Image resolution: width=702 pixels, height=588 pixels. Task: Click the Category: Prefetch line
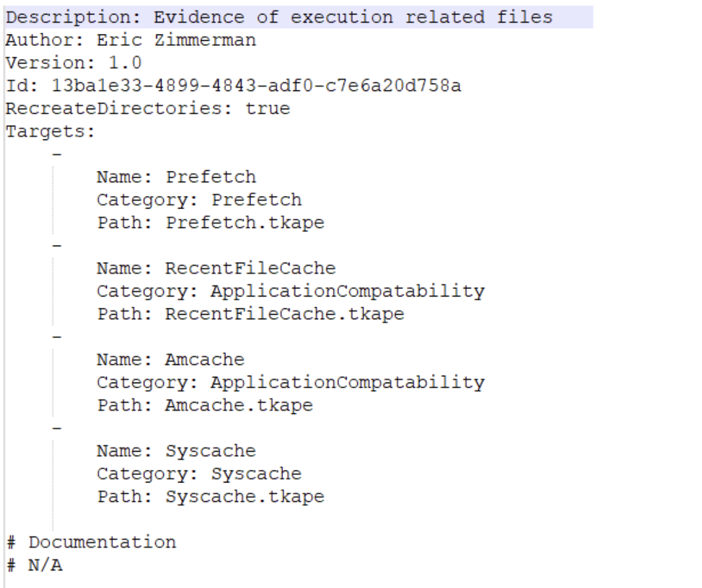click(x=198, y=200)
